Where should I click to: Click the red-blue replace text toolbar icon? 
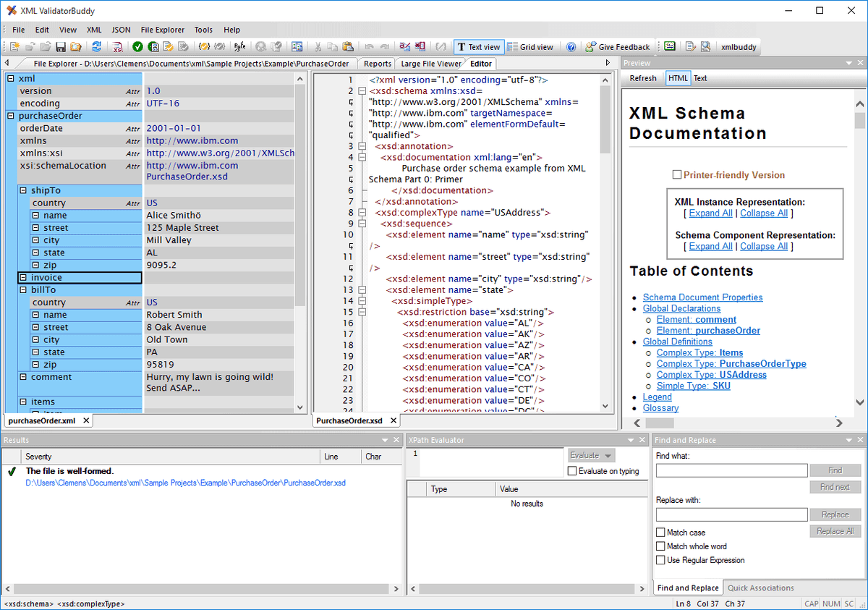coord(404,47)
